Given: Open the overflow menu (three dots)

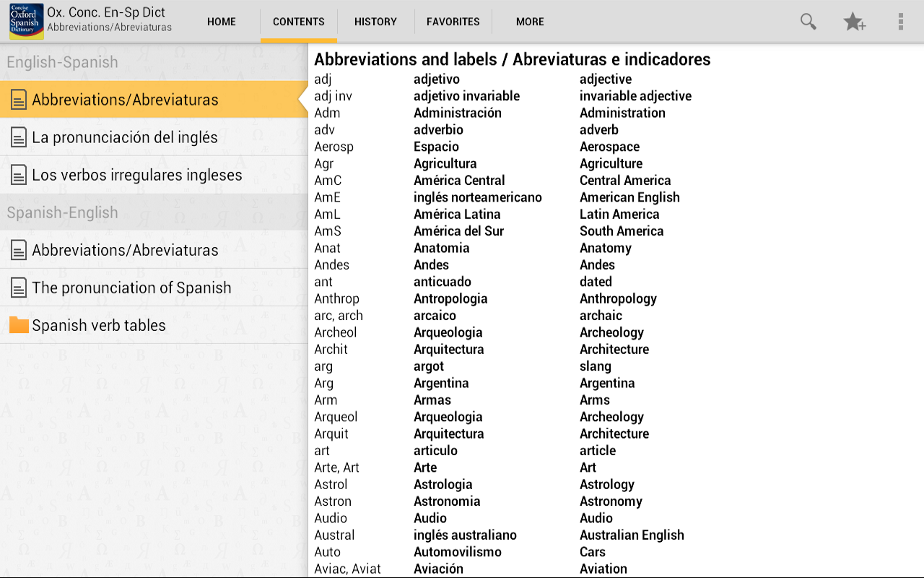Looking at the screenshot, I should tap(900, 22).
